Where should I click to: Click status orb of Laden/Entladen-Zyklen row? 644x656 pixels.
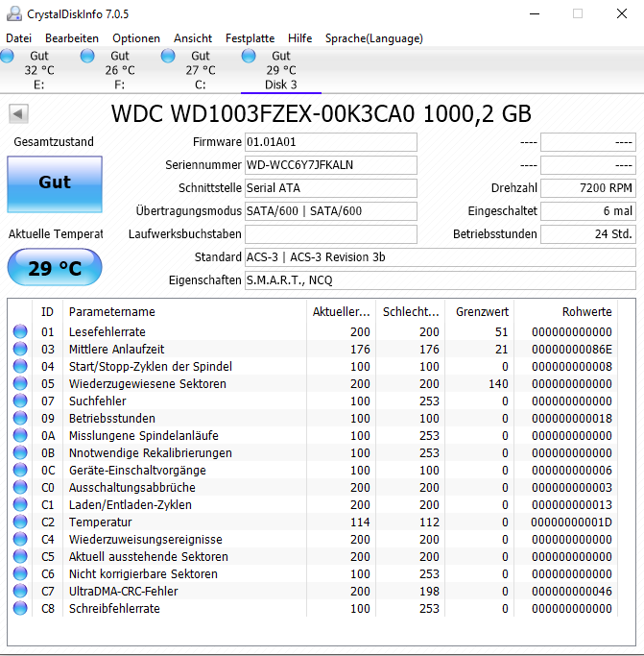click(x=20, y=504)
